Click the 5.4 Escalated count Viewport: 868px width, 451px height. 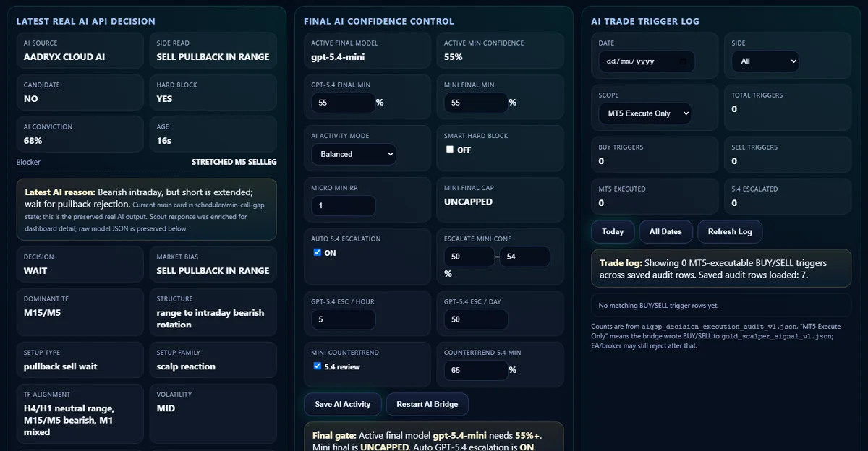tap(734, 203)
